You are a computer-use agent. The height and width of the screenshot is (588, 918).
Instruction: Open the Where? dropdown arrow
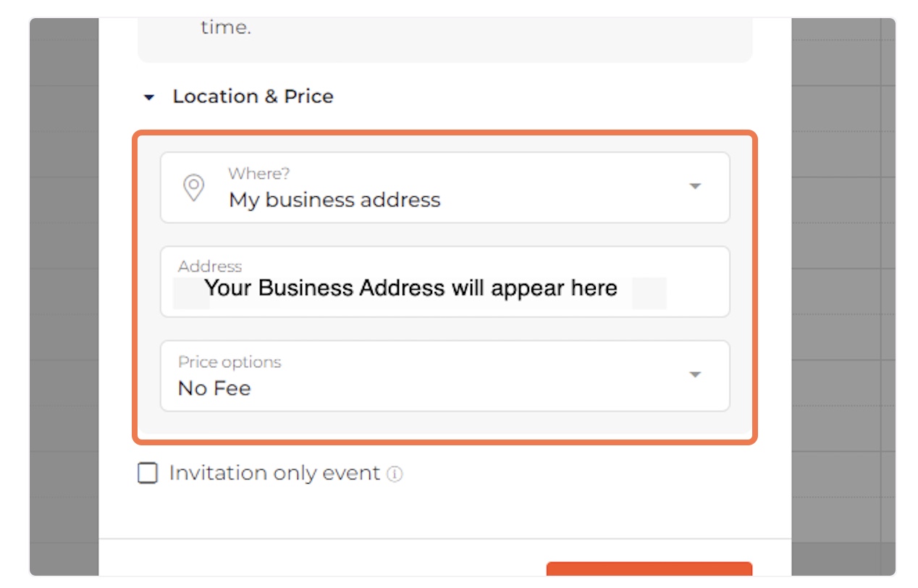click(x=695, y=186)
